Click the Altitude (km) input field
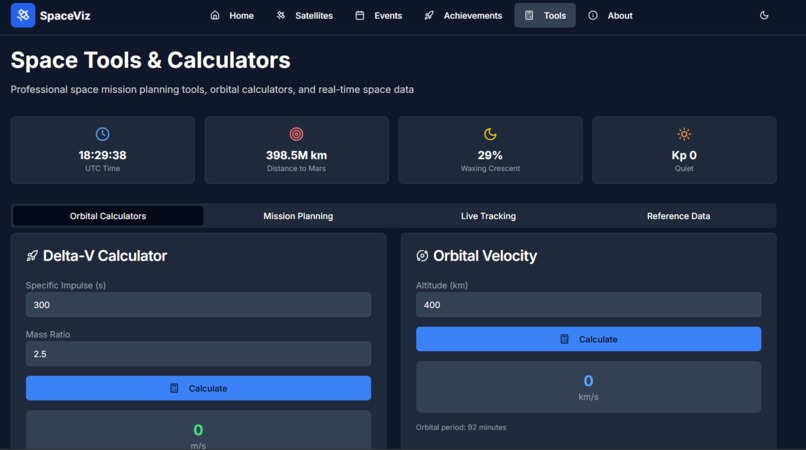 pyautogui.click(x=589, y=305)
